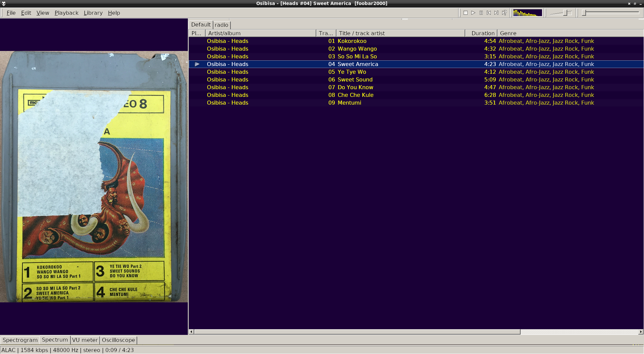Open the Edit menu
Viewport: 644px width, 354px height.
coord(26,13)
